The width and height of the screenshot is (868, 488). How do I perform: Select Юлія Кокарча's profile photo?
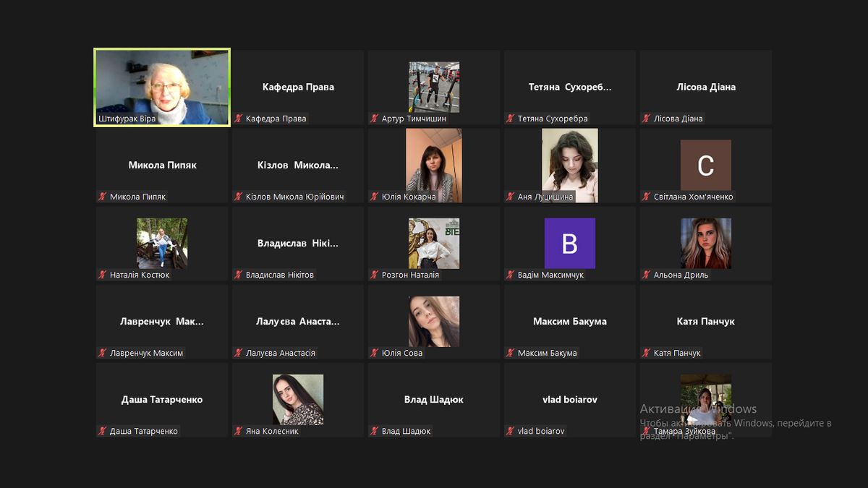coord(433,165)
